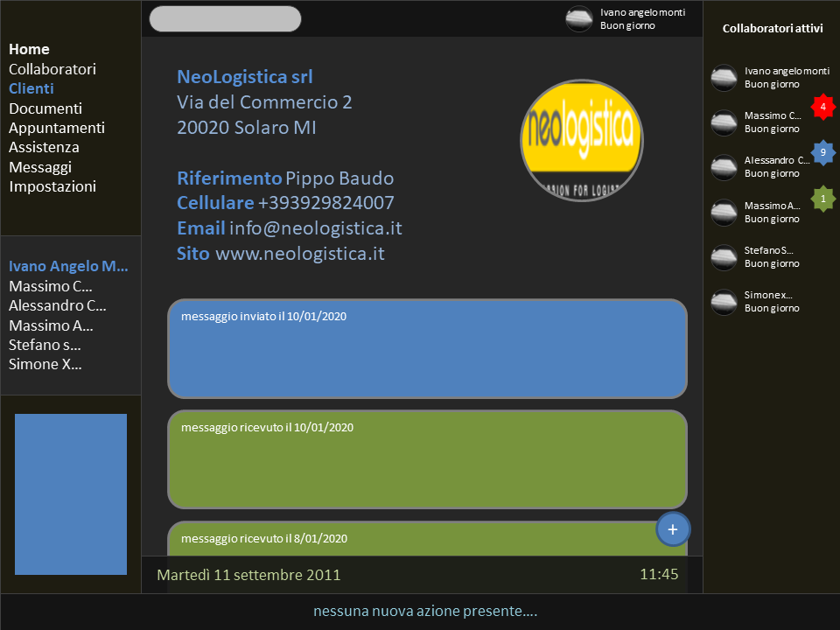Screen dimensions: 840x630
Task: Click the neologistica round logo
Action: click(x=582, y=140)
